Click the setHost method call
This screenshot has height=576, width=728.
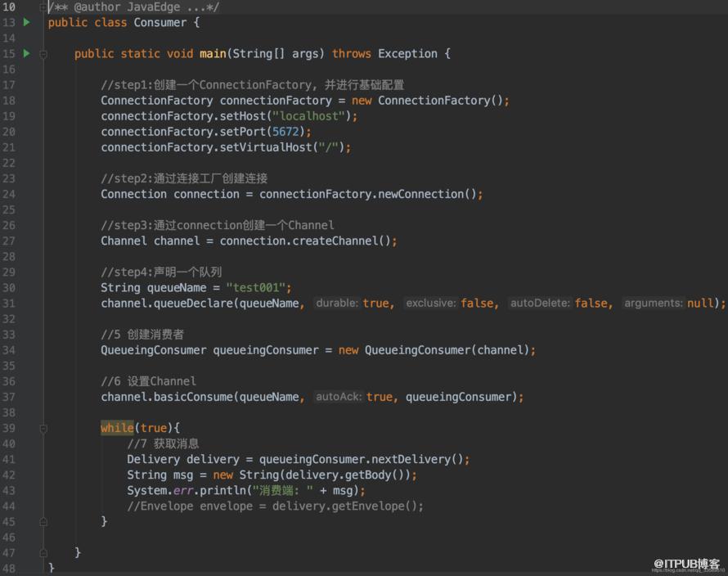click(x=242, y=116)
